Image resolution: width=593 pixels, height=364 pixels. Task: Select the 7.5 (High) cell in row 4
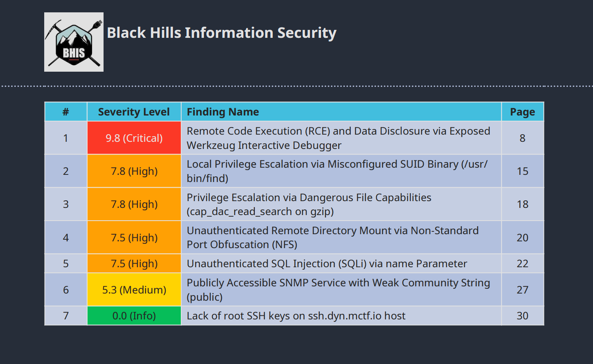[134, 237]
